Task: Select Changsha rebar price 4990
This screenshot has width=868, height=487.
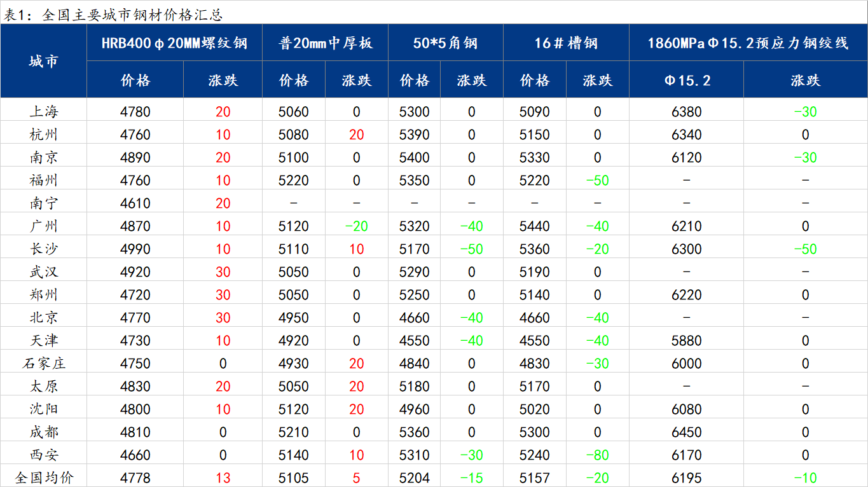Action: click(135, 249)
